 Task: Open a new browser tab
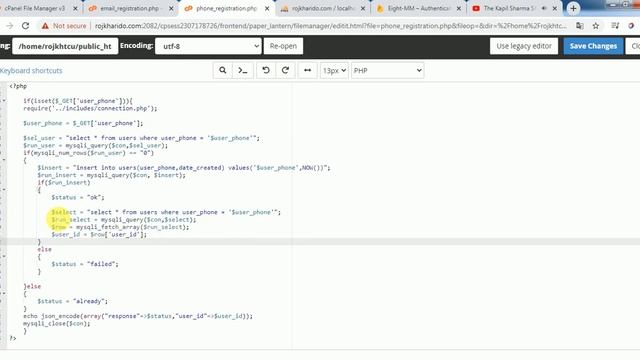point(573,8)
